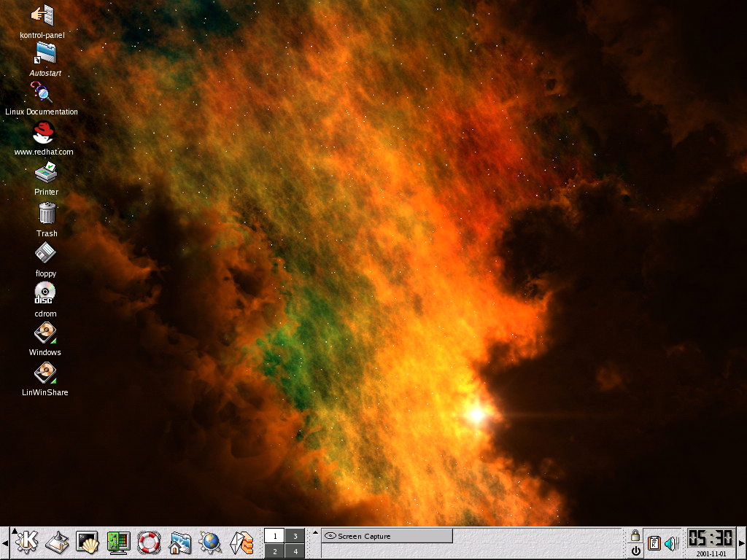Open the Control Center monitor icon
747x560 pixels.
(117, 542)
